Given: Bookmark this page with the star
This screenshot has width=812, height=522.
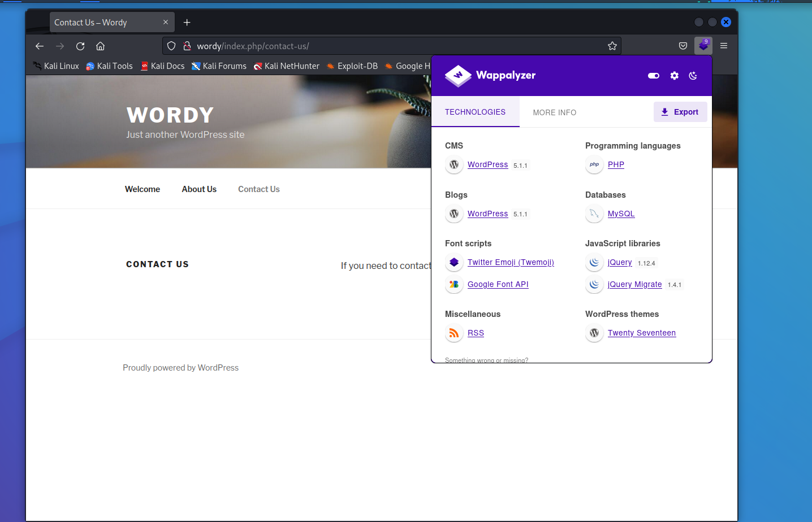Looking at the screenshot, I should 612,46.
